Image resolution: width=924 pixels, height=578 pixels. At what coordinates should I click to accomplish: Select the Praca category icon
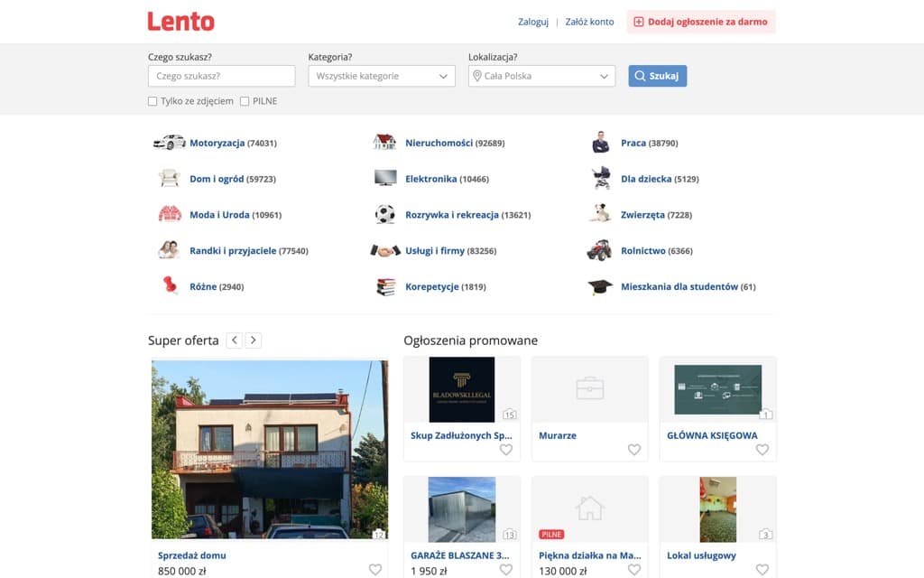point(600,142)
